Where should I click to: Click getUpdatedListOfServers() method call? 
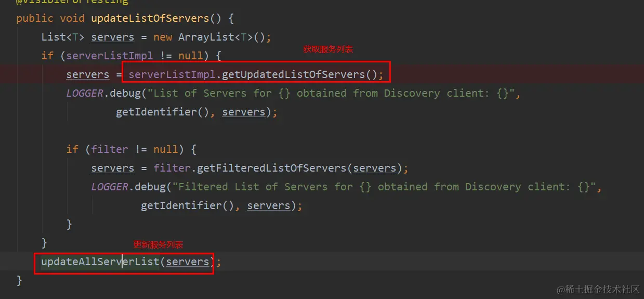(x=299, y=74)
